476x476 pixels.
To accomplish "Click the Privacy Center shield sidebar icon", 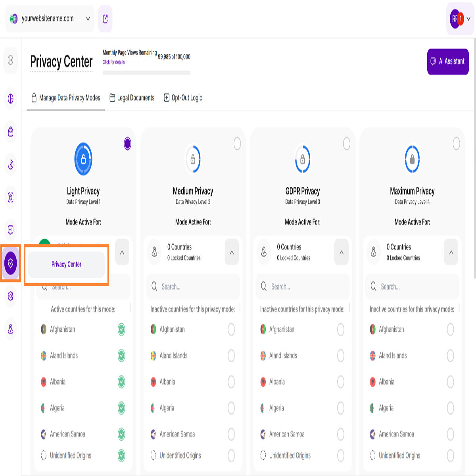I will (x=11, y=263).
